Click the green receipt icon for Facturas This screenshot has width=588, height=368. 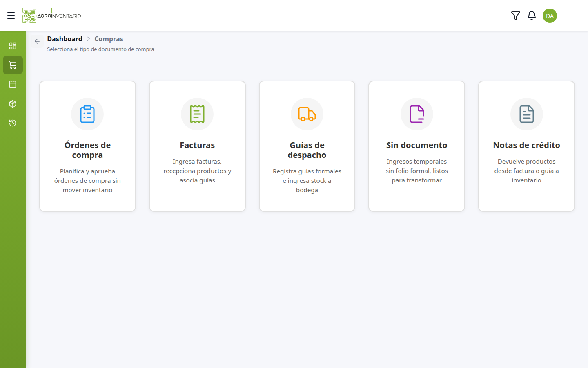click(x=197, y=114)
